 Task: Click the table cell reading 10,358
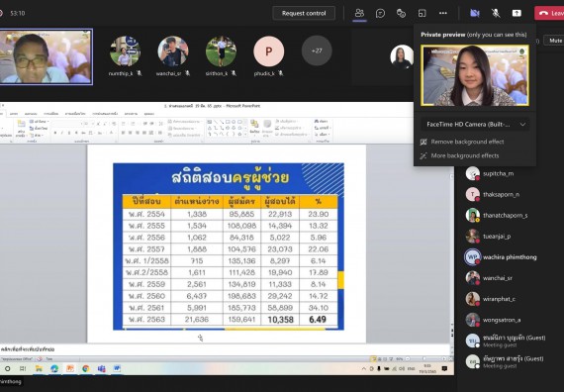[x=280, y=320]
